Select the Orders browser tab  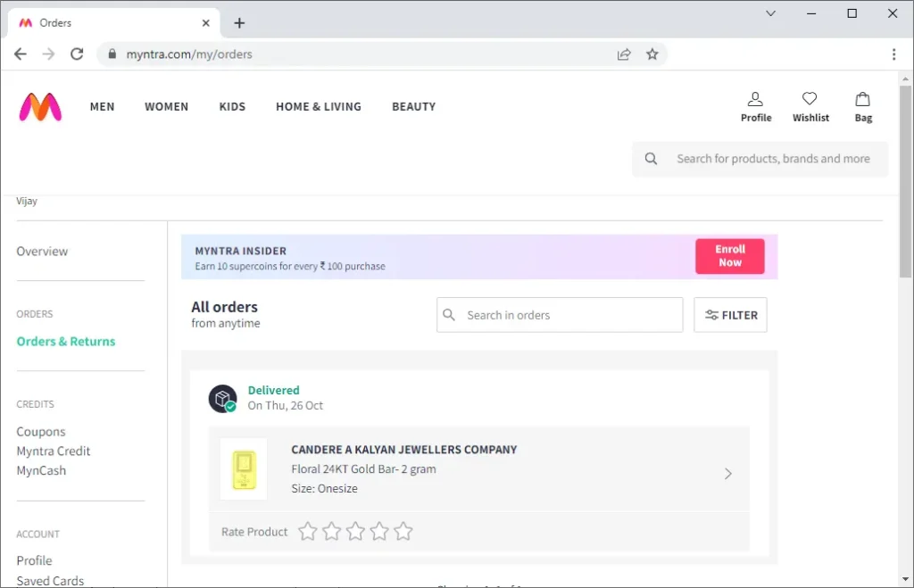(x=114, y=22)
